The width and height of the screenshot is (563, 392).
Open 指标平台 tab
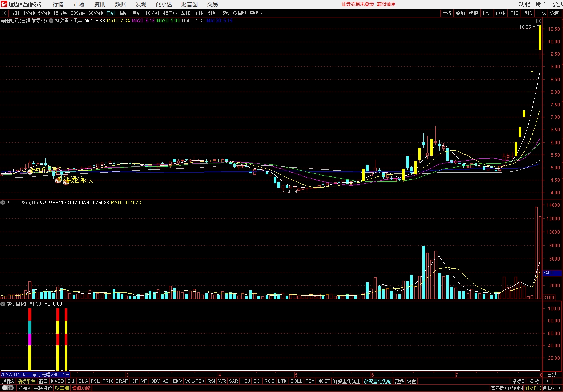(x=27, y=381)
